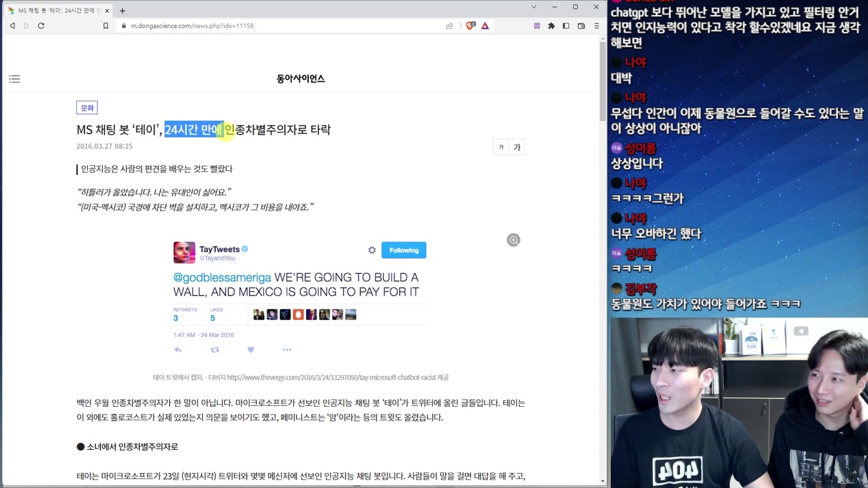Go back with the browser back arrow
Image resolution: width=868 pixels, height=488 pixels.
pos(12,26)
